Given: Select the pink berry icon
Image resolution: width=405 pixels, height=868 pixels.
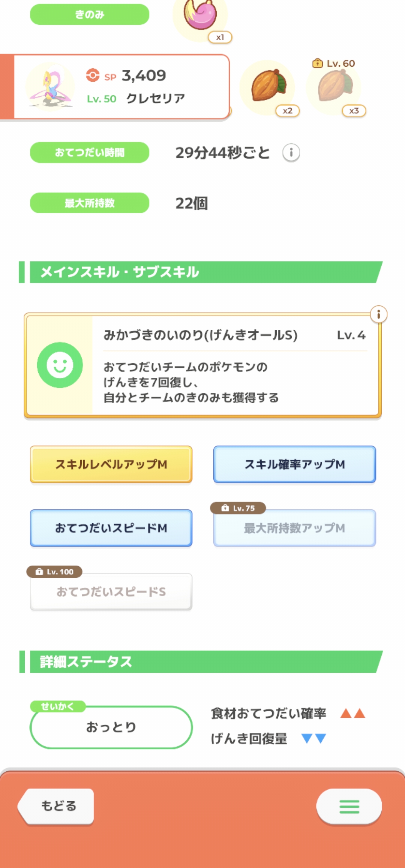Looking at the screenshot, I should pyautogui.click(x=201, y=16).
